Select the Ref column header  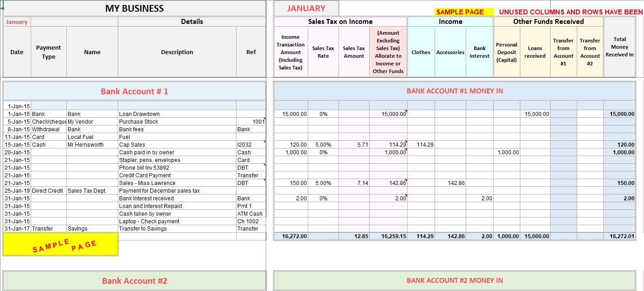[x=251, y=52]
